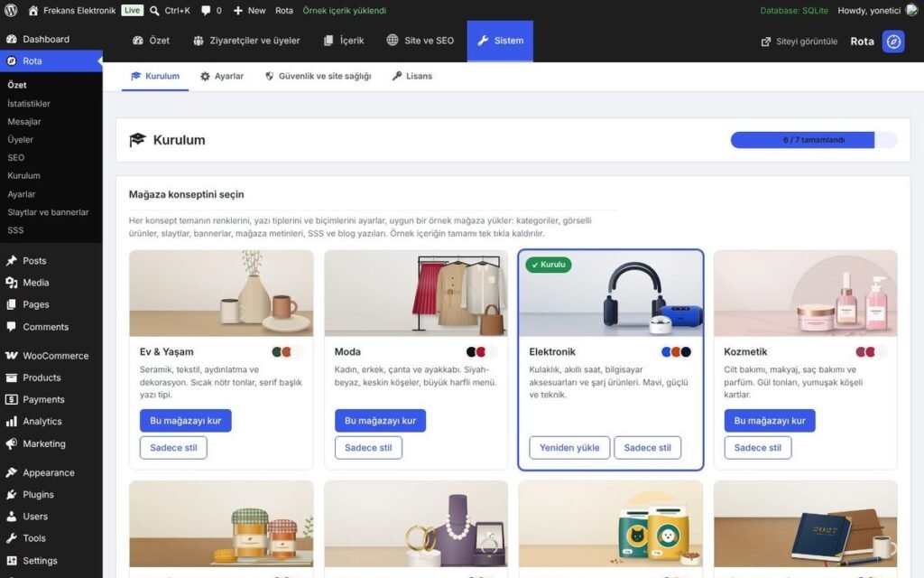Open Howdy, yonetici account menu
The height and width of the screenshot is (578, 924).
[x=877, y=10]
